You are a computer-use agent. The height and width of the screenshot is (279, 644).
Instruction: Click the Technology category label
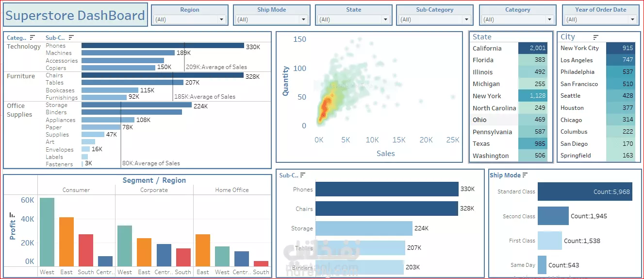[x=24, y=47]
